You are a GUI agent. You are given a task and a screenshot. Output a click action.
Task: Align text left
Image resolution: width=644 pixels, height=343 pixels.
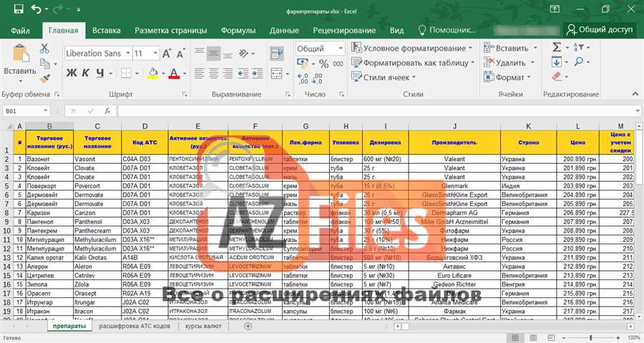199,73
